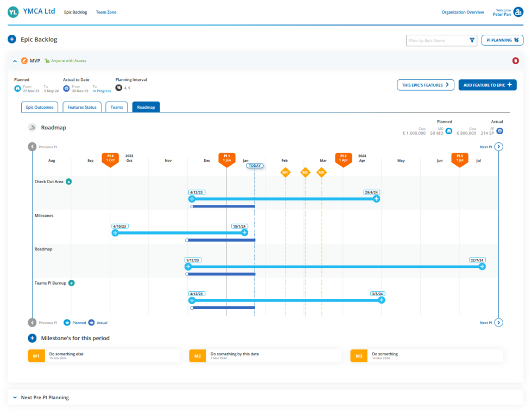Click the red delete icon on the MVP epic
The image size is (532, 414).
click(516, 61)
